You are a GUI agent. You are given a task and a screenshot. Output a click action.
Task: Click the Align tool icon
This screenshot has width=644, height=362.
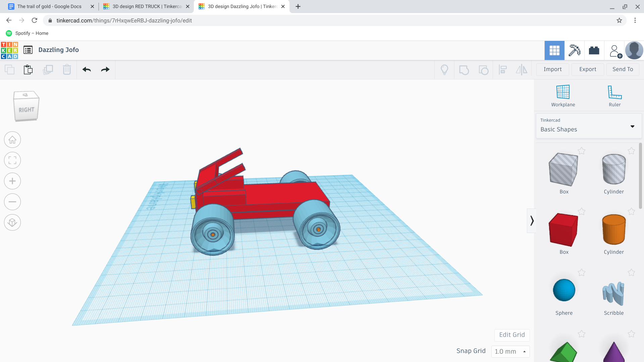pos(503,70)
